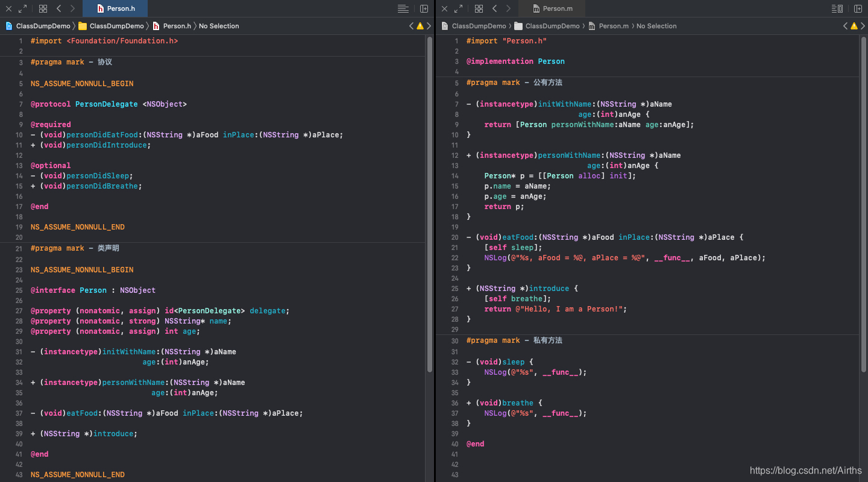The height and width of the screenshot is (482, 868).
Task: Open related items menu in Person.h editor
Action: click(x=43, y=8)
